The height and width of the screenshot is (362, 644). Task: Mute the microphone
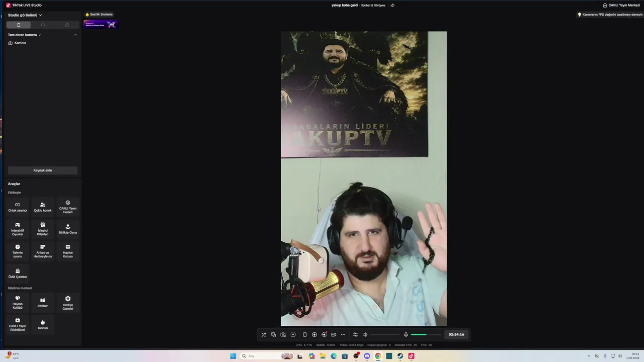pos(406,334)
